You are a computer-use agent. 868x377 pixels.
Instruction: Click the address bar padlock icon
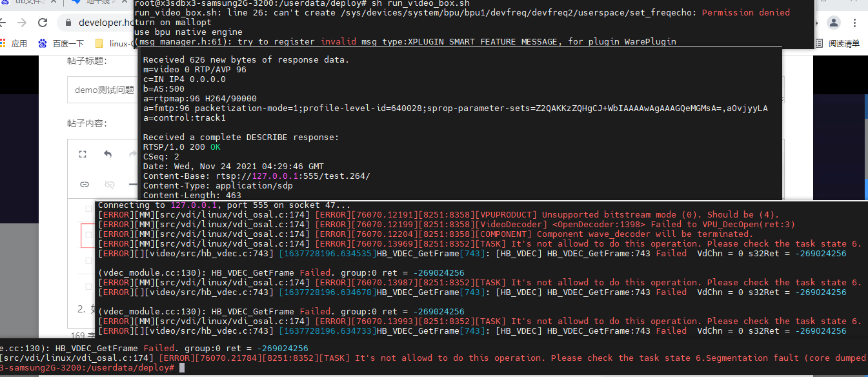coord(69,23)
